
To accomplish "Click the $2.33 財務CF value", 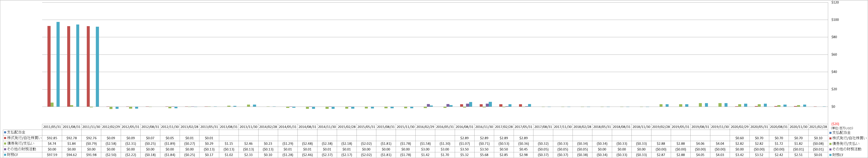I will pyautogui.click(x=248, y=155).
